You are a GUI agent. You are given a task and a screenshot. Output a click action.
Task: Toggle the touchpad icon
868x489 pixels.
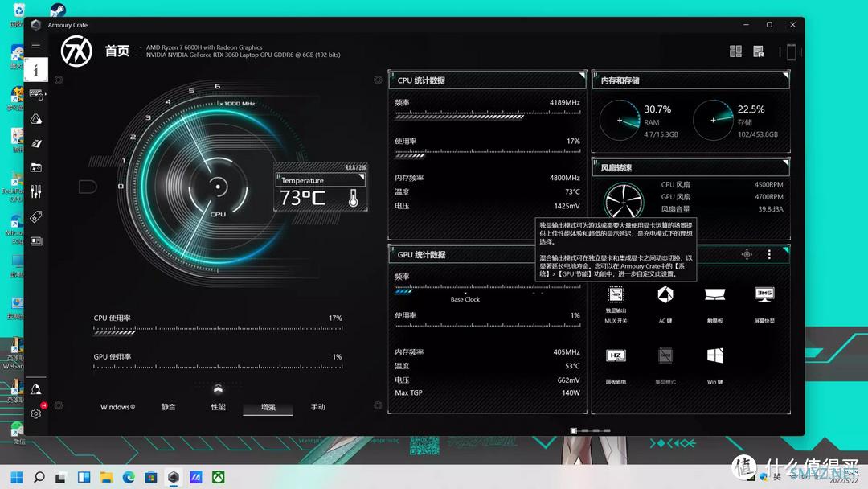tap(714, 294)
